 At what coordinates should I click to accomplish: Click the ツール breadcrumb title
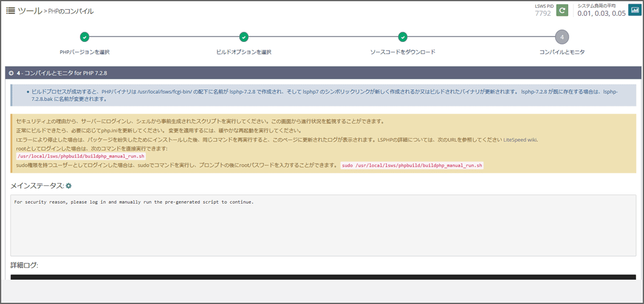(x=30, y=11)
